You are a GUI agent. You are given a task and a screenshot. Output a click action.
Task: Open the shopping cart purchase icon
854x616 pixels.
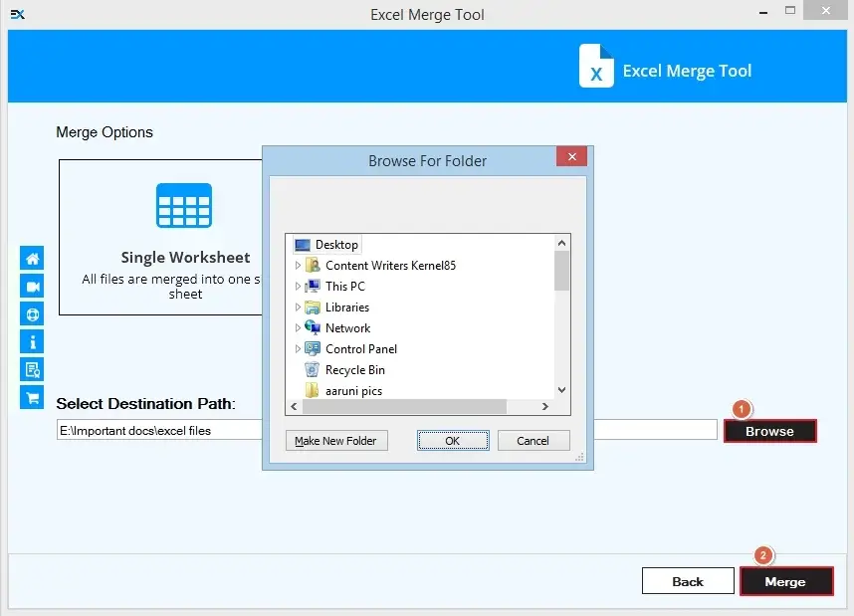click(x=32, y=397)
